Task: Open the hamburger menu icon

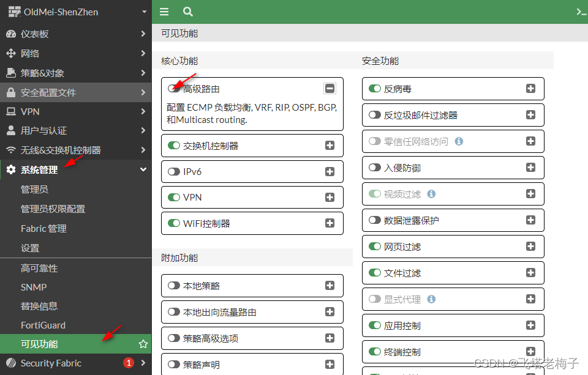Action: [164, 12]
